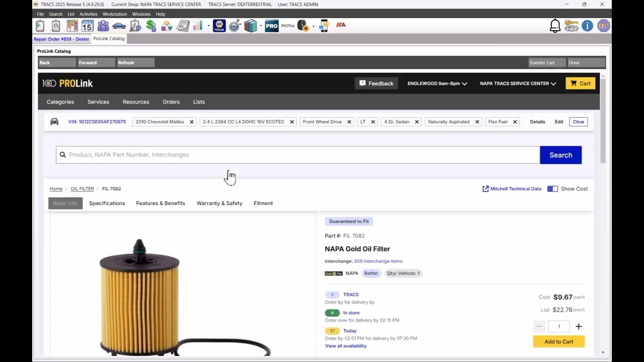Open the Warranty & Safety tab
The width and height of the screenshot is (644, 362).
pos(219,203)
